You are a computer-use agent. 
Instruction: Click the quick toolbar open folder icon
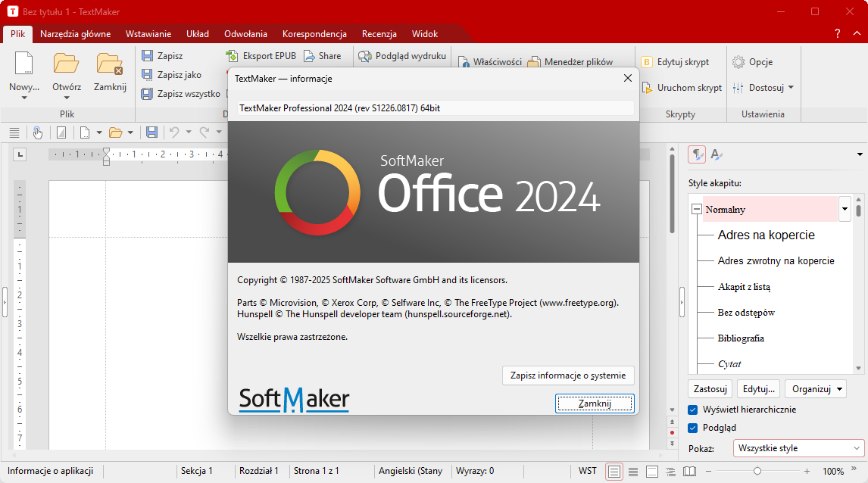[115, 132]
